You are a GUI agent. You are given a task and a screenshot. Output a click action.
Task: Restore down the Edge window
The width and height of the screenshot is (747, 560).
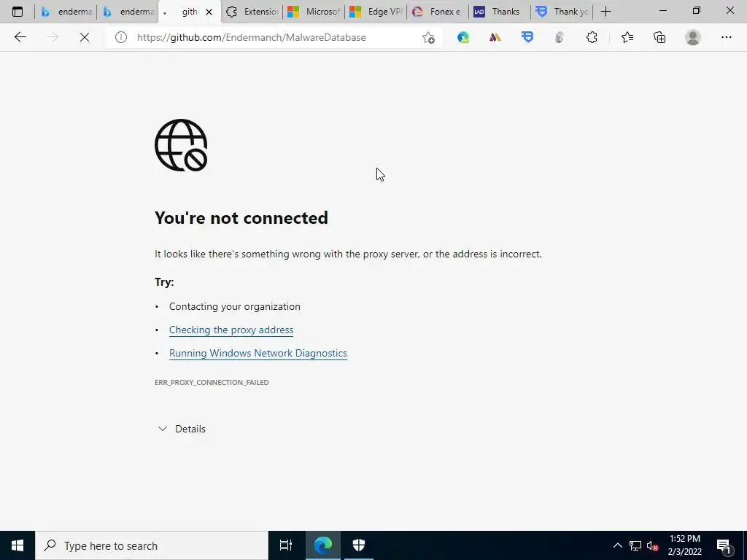697,10
